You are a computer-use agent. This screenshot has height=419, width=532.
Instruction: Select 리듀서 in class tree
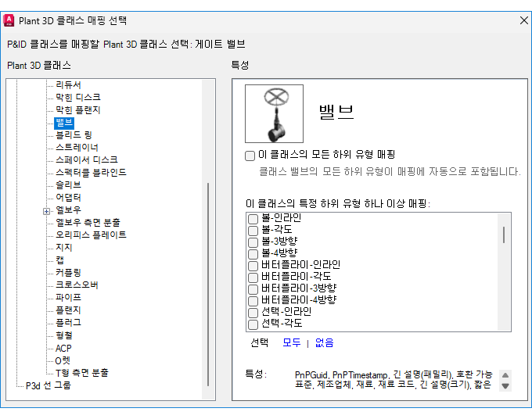coord(68,84)
